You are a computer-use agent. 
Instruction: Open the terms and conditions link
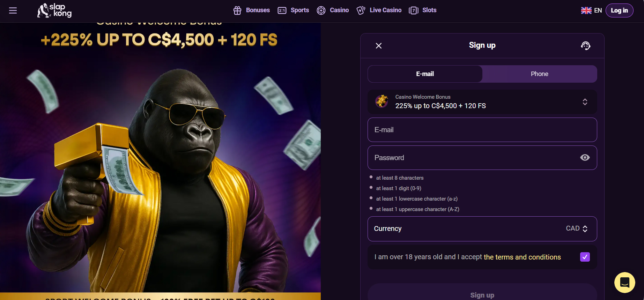pos(522,257)
